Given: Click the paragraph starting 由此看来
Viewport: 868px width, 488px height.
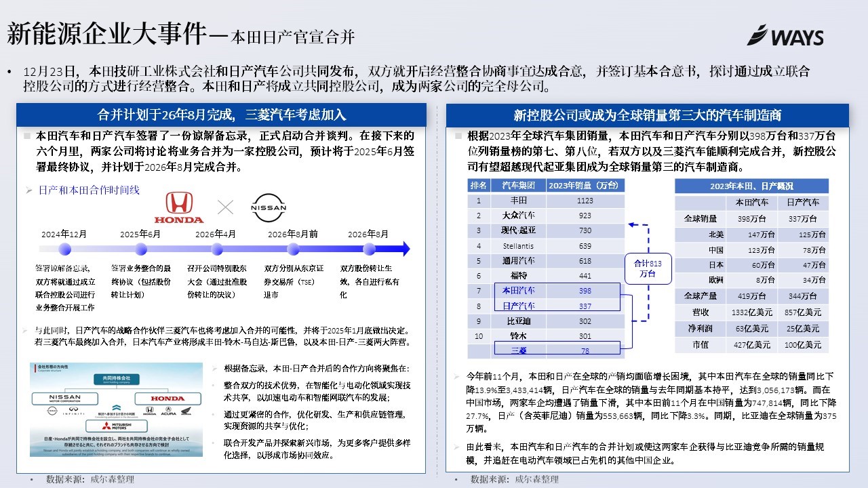Looking at the screenshot, I should point(645,454).
